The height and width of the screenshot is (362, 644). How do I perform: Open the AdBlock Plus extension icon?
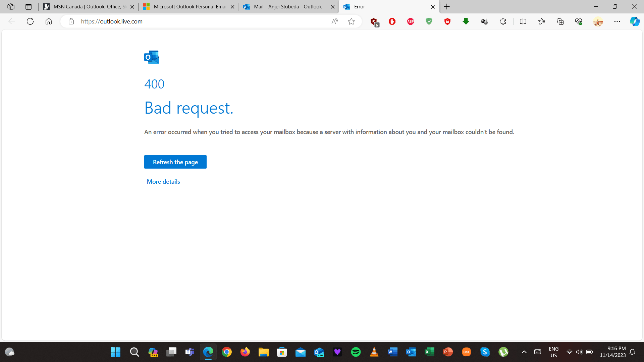(411, 21)
